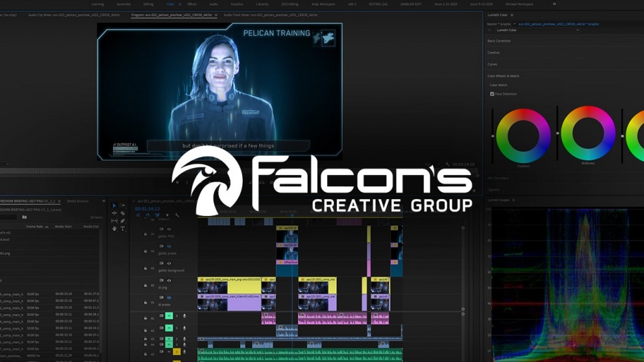
Task: Toggle lock on V5 gabby PNG track
Action: [x=145, y=234]
